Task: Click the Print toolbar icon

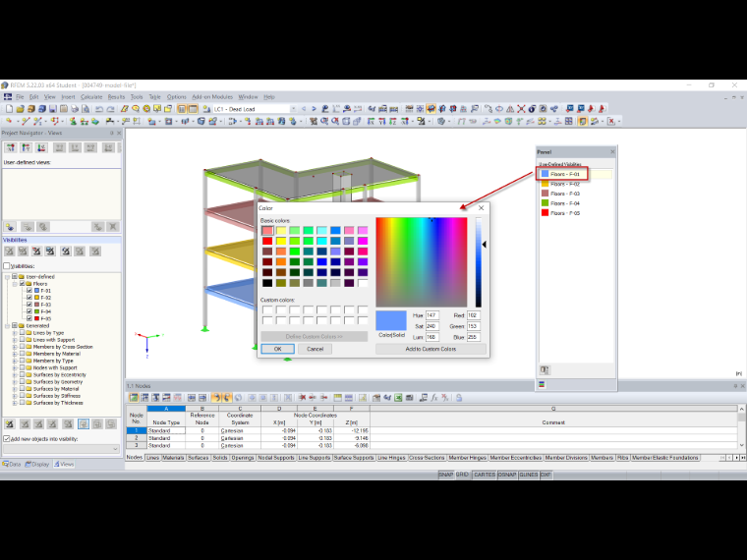Action: 75,109
